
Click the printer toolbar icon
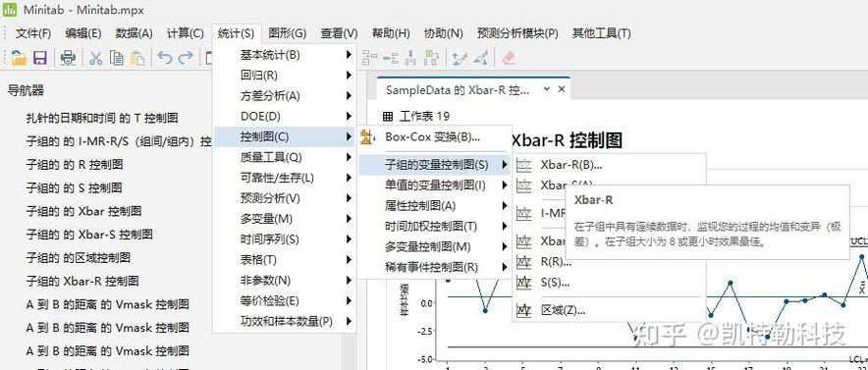click(x=68, y=58)
